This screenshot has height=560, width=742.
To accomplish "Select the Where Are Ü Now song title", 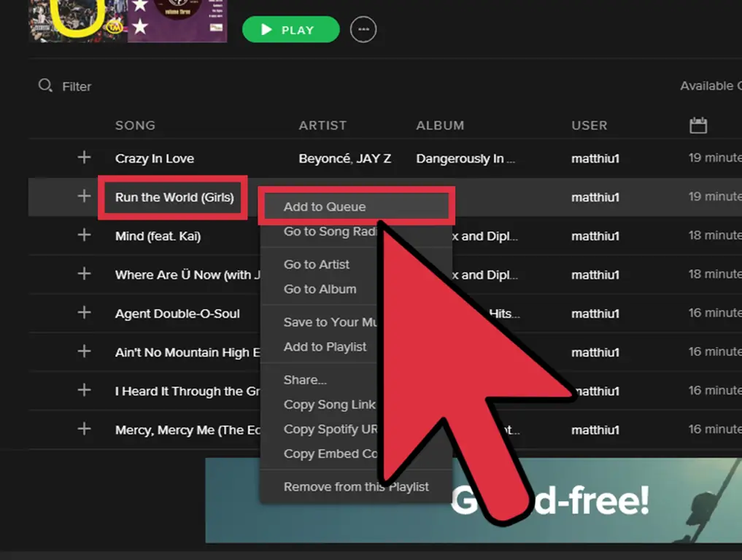I will coord(188,275).
